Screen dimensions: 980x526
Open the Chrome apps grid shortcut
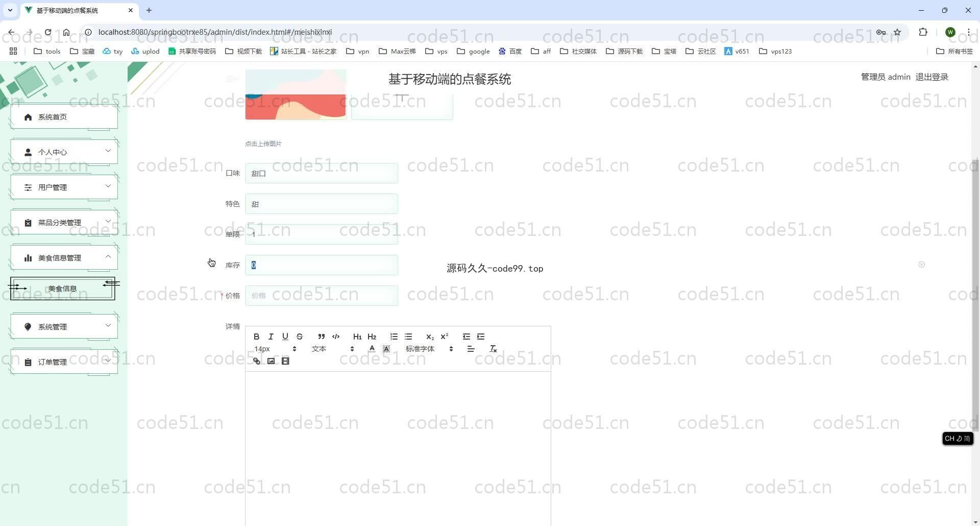[13, 51]
